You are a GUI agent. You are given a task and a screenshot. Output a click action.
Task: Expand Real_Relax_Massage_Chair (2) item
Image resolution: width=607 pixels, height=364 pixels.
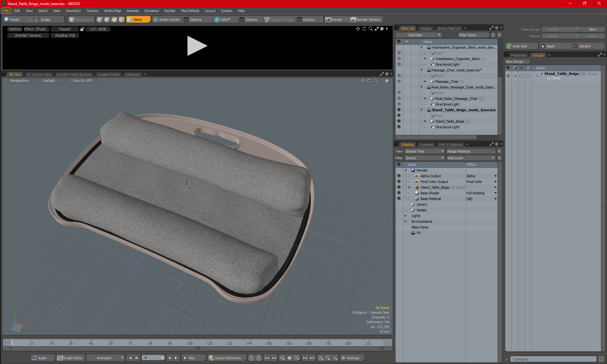(x=425, y=99)
